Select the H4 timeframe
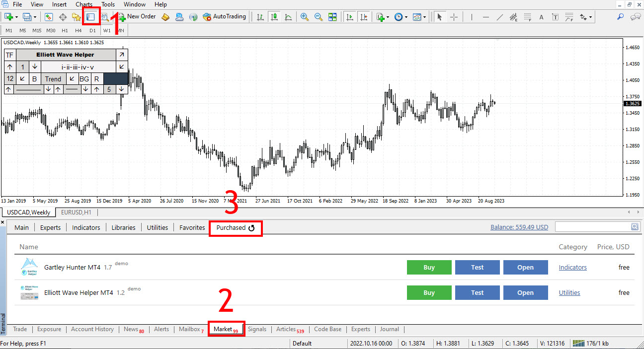This screenshot has width=644, height=349. click(79, 30)
